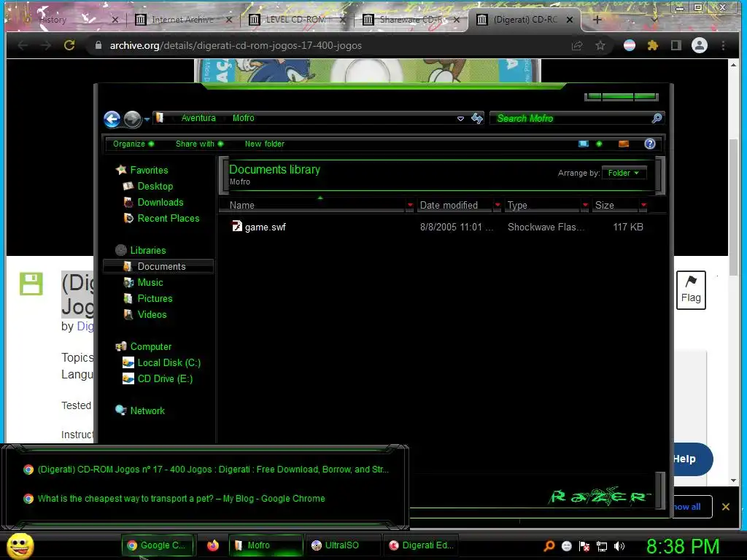Go back in the Mofro explorer window
Viewport: 747px width, 560px height.
(112, 119)
